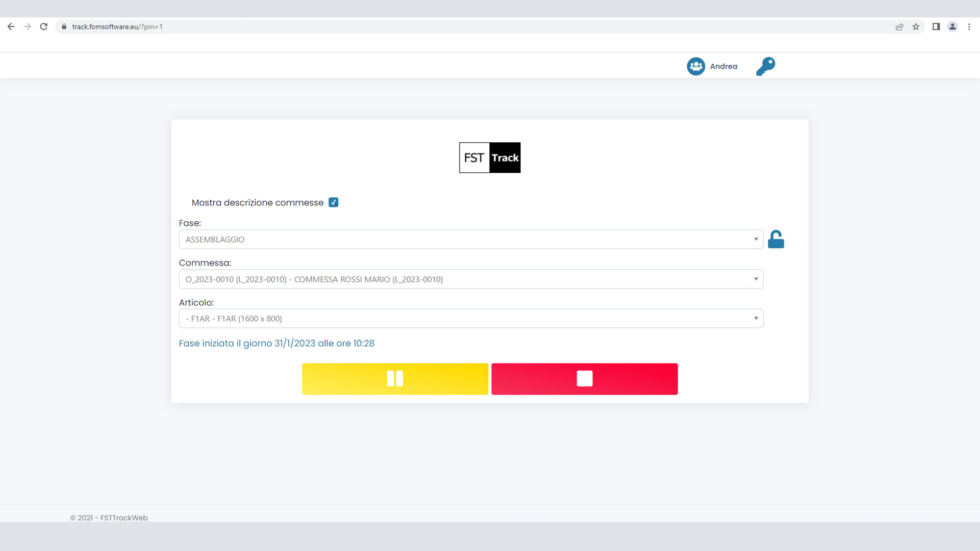
Task: Click the Andrea username text
Action: [723, 66]
